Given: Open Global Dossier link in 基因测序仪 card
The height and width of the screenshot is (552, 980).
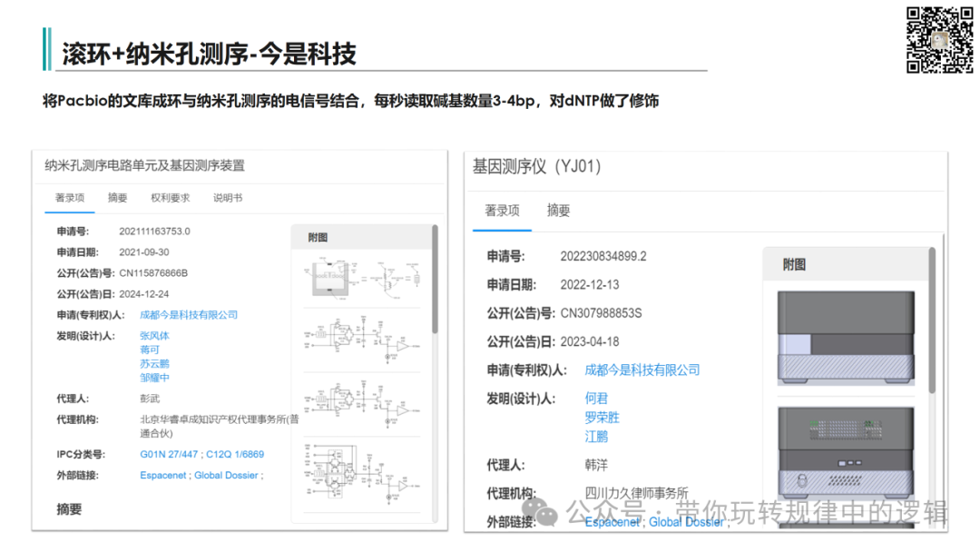Looking at the screenshot, I should tap(686, 522).
